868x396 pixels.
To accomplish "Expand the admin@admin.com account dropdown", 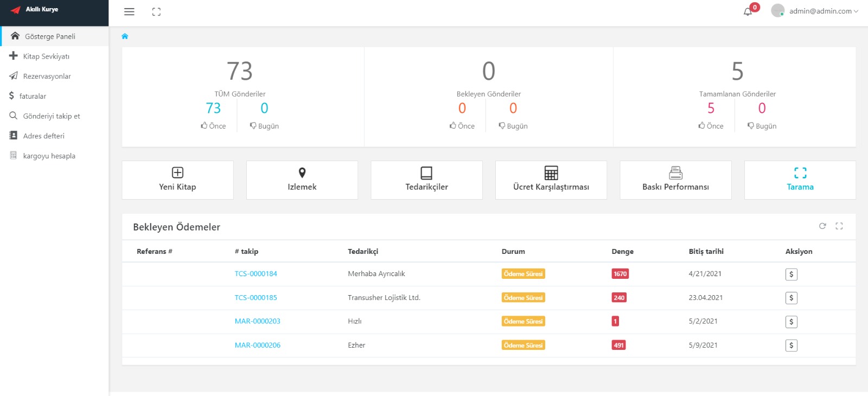I will (814, 11).
